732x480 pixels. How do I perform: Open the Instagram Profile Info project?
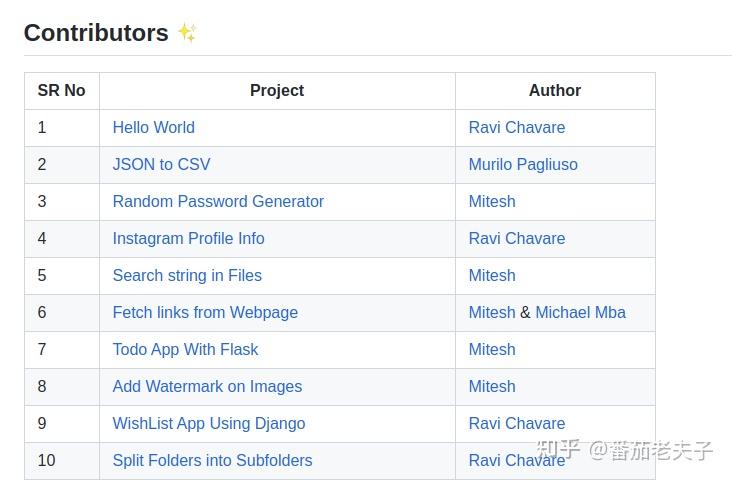pyautogui.click(x=188, y=238)
